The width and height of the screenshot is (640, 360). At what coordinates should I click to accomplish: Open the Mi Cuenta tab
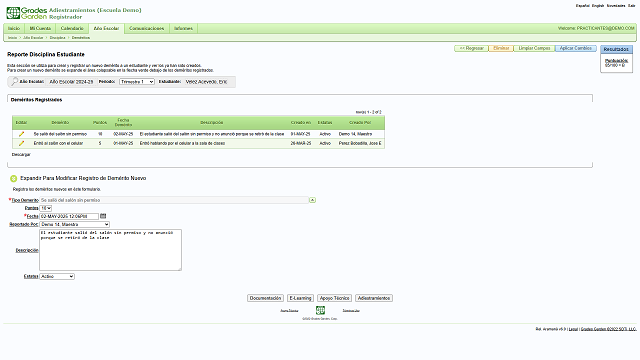point(40,28)
